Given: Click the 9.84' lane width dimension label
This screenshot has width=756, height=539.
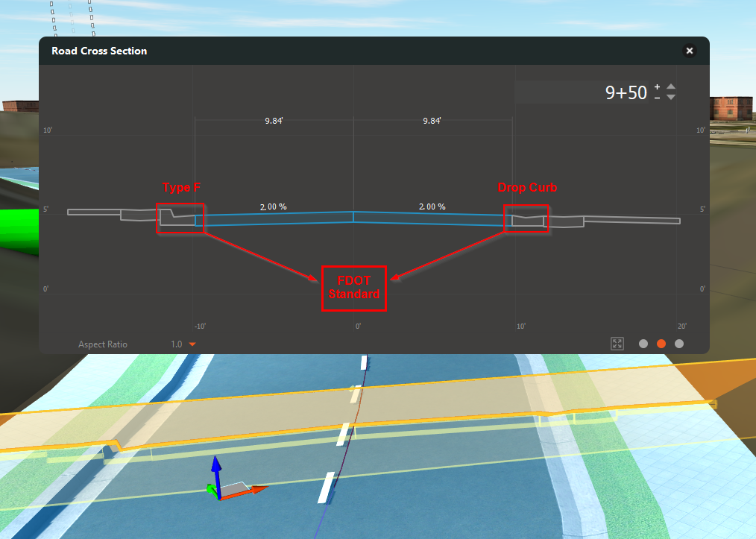Looking at the screenshot, I should (273, 119).
